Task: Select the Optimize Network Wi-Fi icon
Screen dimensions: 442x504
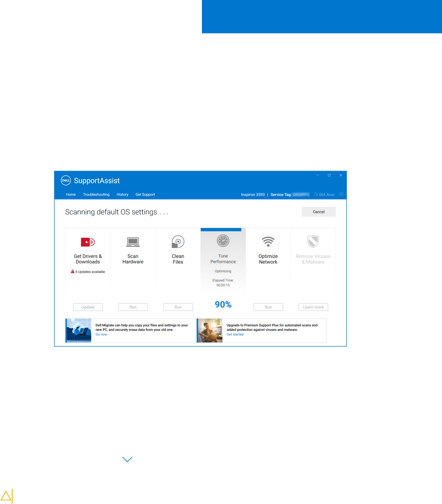Action: pyautogui.click(x=268, y=241)
